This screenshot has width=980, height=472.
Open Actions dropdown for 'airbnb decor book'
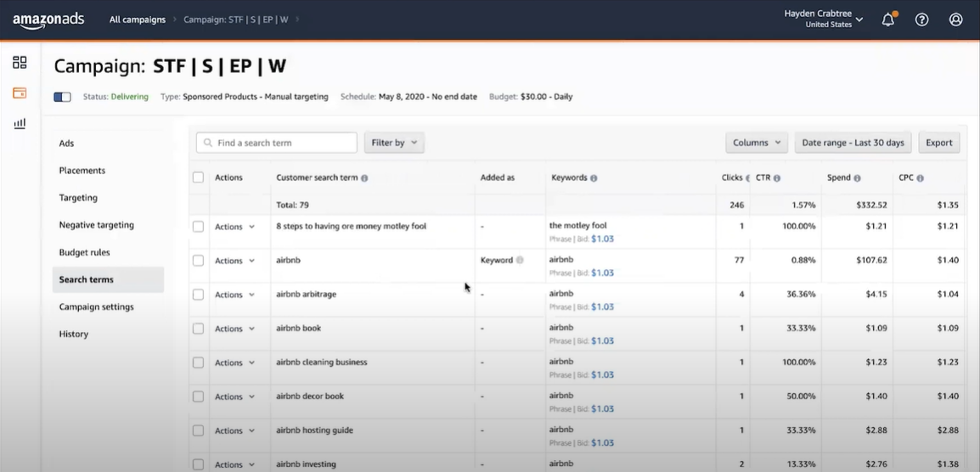tap(235, 397)
